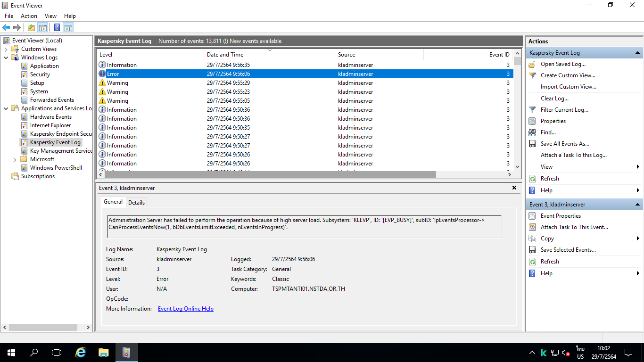
Task: Click the Filter Current Log funnel icon
Action: (x=532, y=110)
